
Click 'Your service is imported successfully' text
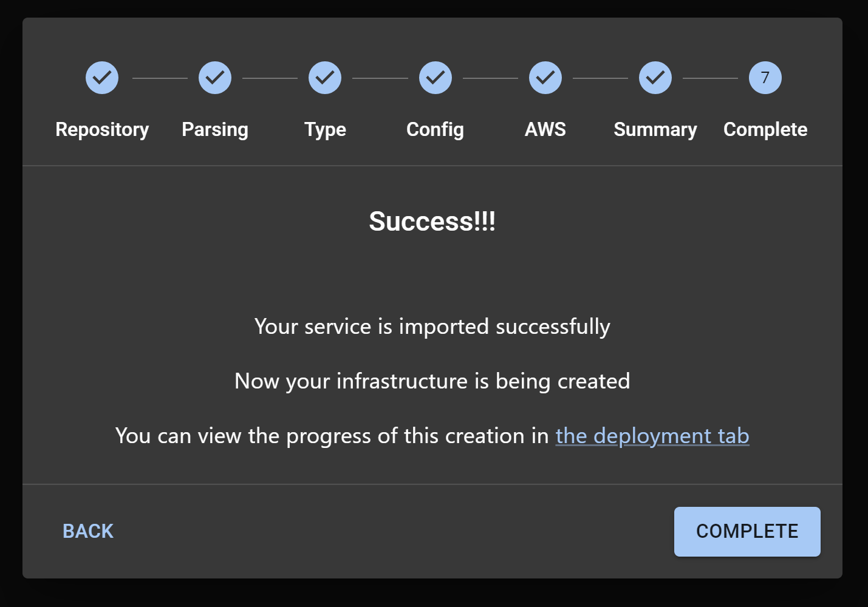tap(432, 327)
